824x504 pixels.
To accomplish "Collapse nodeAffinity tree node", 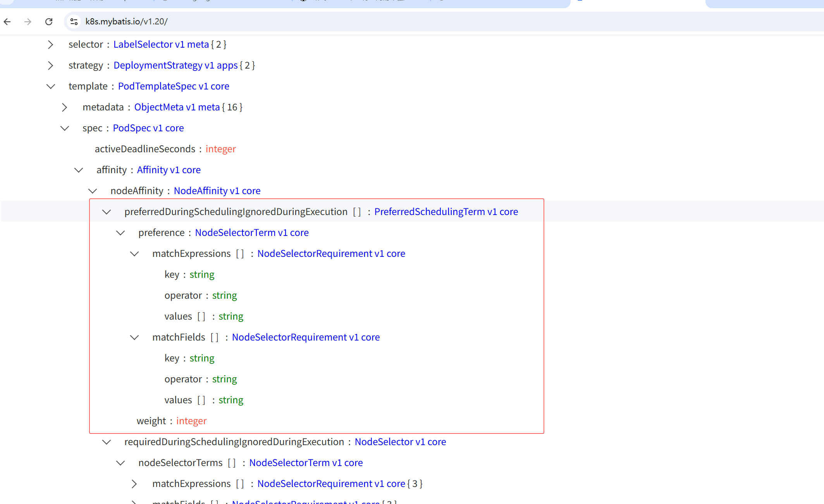I will (93, 191).
